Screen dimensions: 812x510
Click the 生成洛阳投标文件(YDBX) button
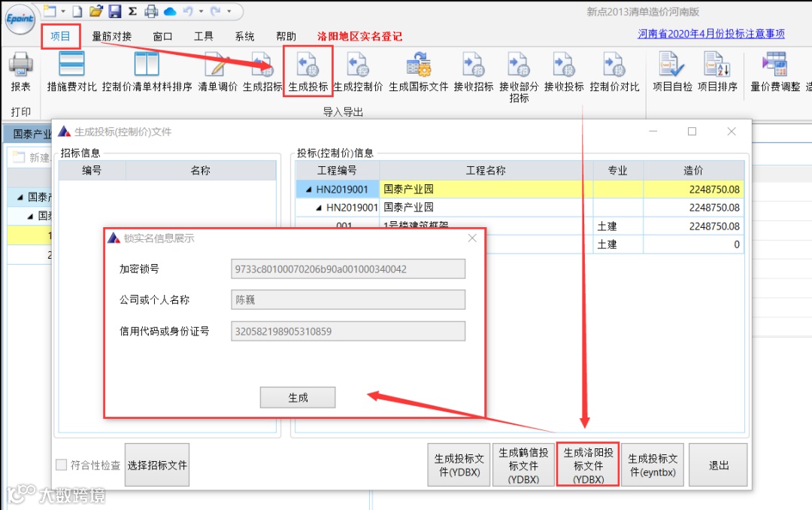[x=588, y=465]
